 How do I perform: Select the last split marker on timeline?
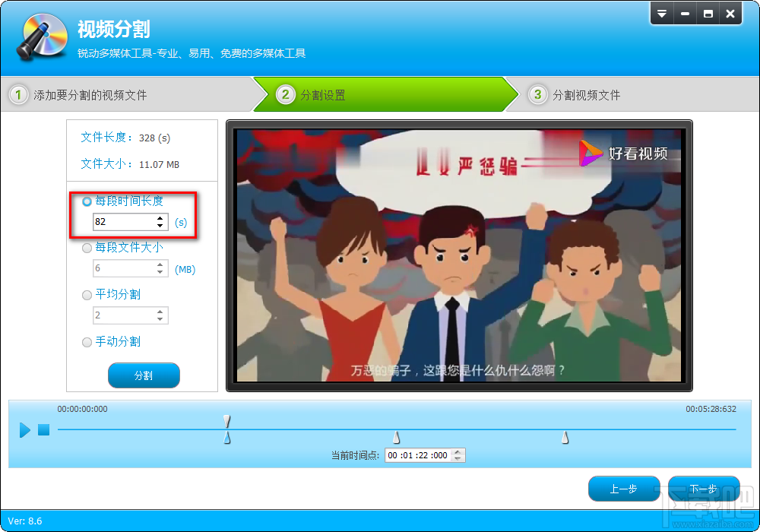pos(565,438)
